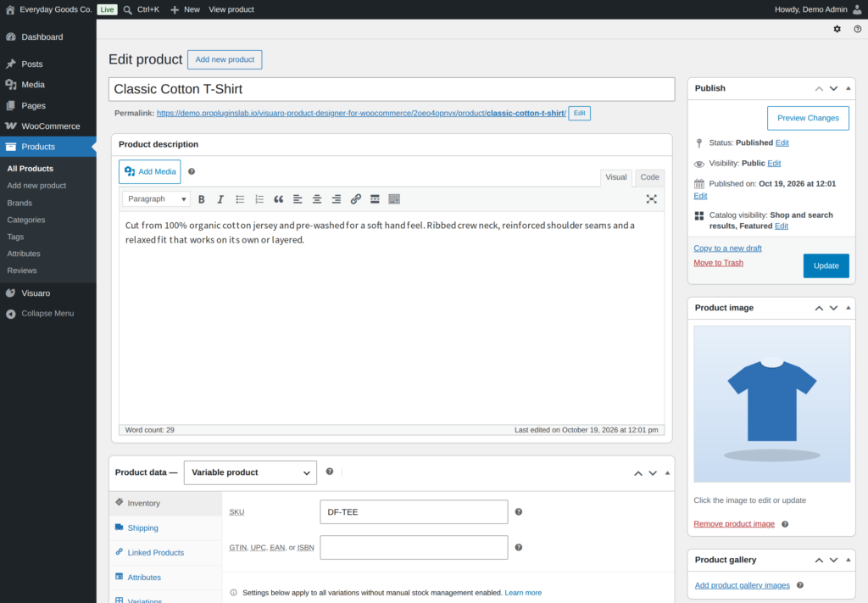This screenshot has width=868, height=603.
Task: Click the Everyday Goods Co. home icon
Action: [x=10, y=9]
